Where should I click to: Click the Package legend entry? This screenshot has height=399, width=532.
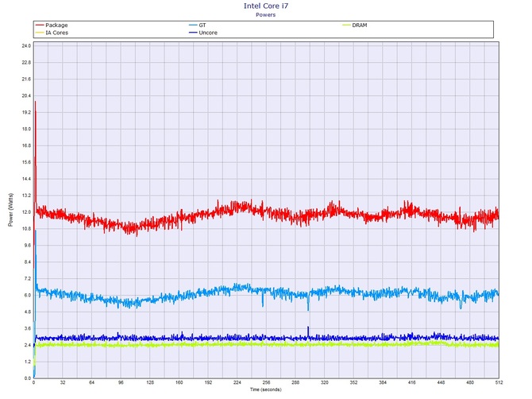pyautogui.click(x=52, y=25)
